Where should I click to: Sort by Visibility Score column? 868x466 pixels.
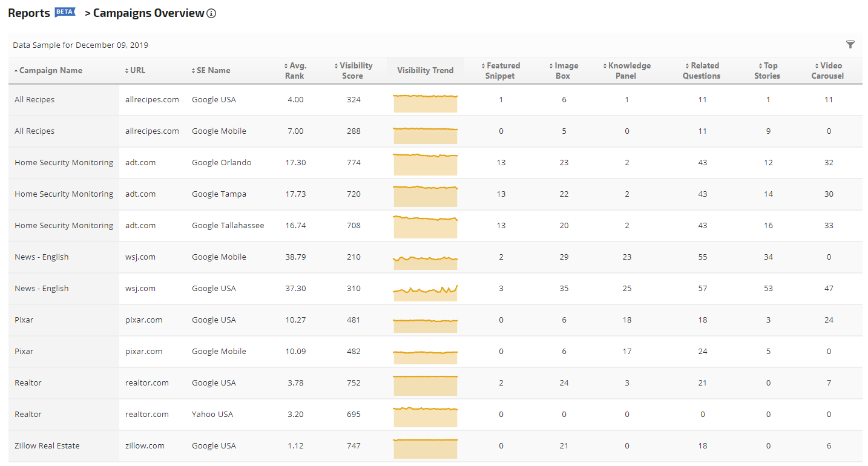[x=353, y=71]
